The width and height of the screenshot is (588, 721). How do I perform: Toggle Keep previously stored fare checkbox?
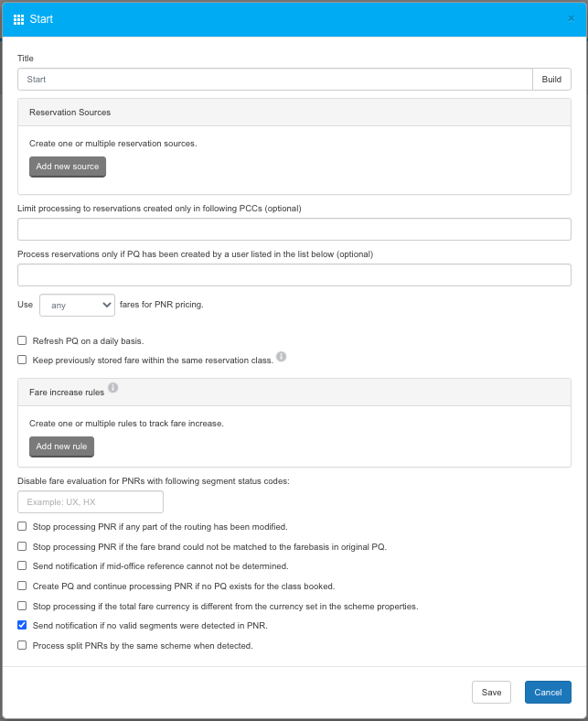[22, 360]
